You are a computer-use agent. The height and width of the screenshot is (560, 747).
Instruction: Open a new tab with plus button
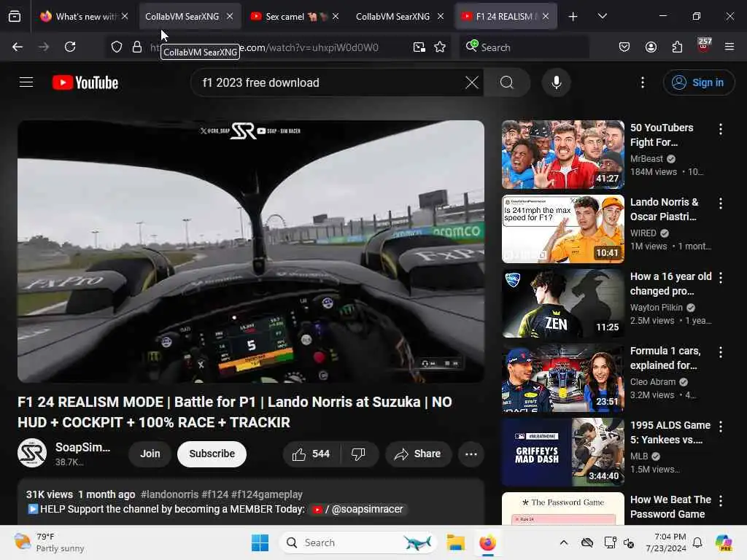(x=573, y=17)
